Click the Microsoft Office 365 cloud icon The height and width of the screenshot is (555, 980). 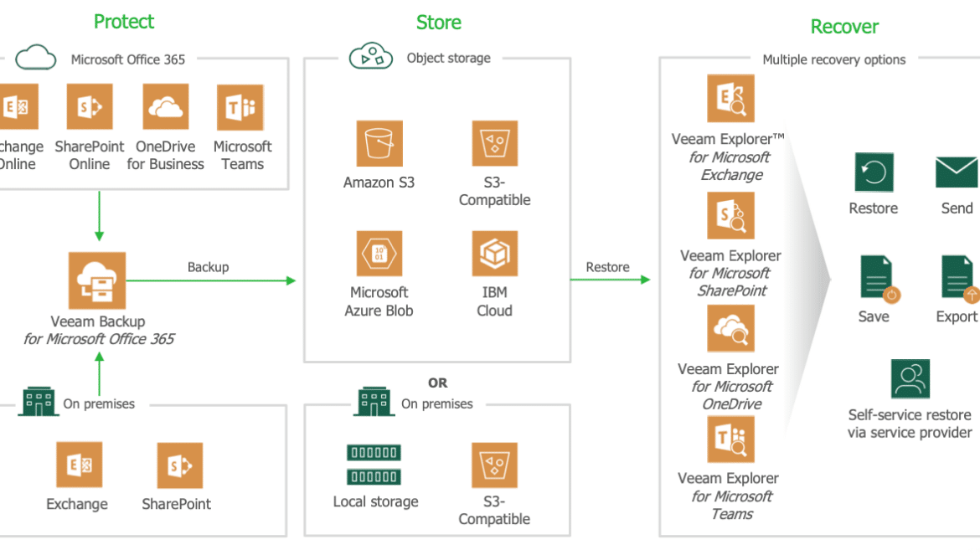[x=36, y=58]
